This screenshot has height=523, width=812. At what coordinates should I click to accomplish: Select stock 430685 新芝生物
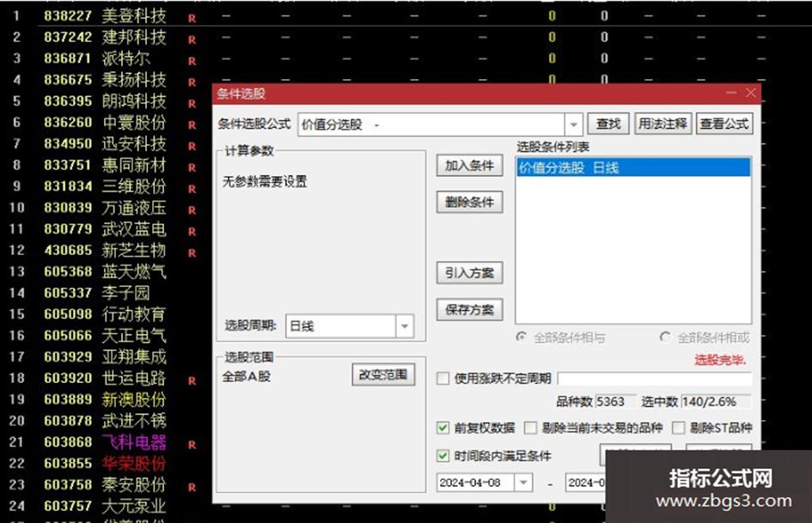click(105, 250)
